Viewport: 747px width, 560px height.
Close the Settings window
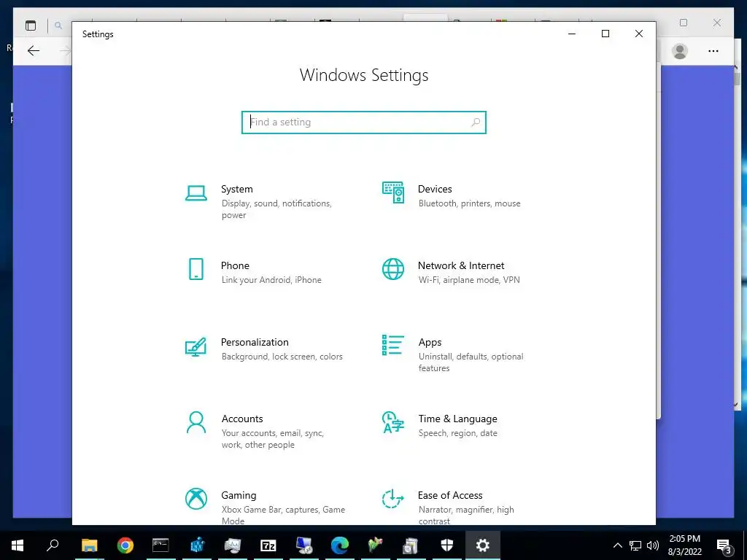click(639, 34)
